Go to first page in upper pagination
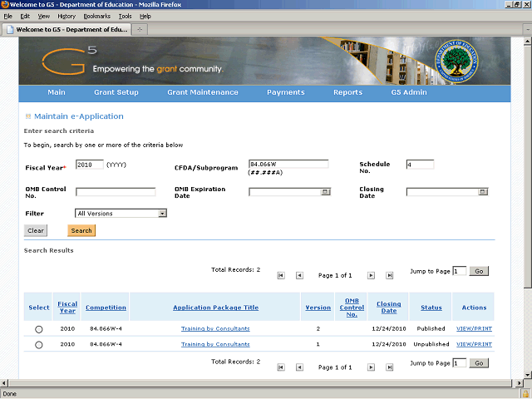The height and width of the screenshot is (399, 532). coord(281,275)
